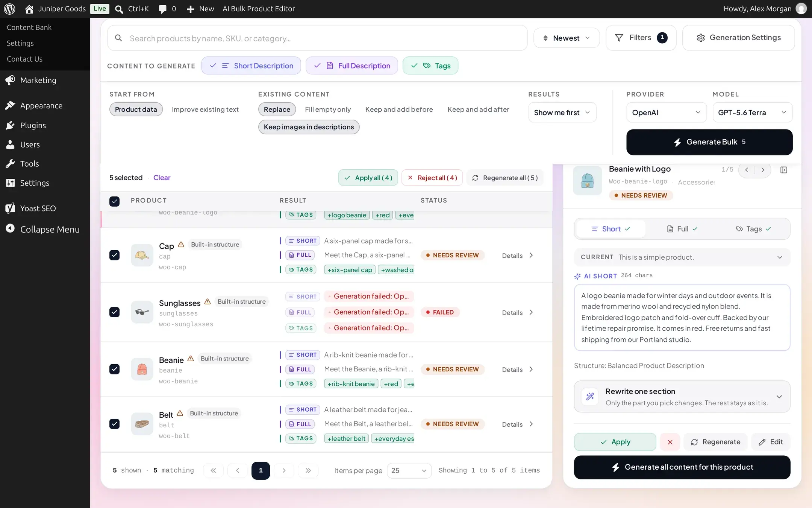Switch to the Tags tab in detail panel
This screenshot has width=812, height=508.
(x=753, y=229)
